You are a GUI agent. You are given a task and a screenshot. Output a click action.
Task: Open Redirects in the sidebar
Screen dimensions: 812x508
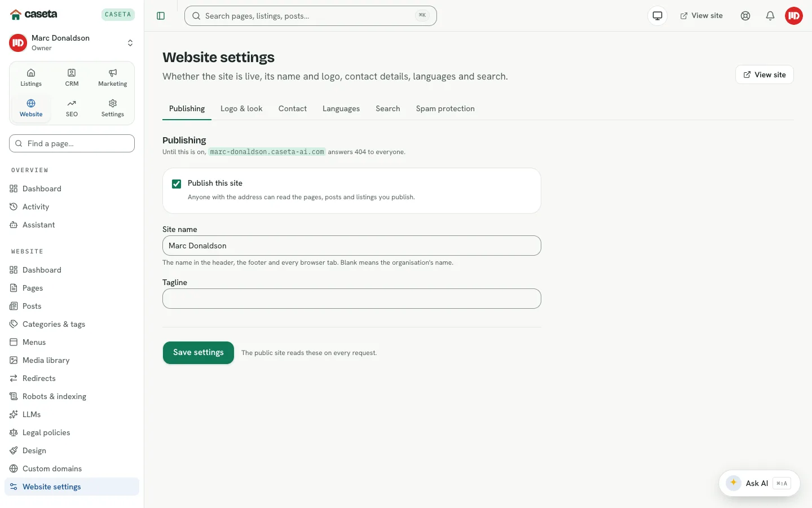(x=72, y=378)
